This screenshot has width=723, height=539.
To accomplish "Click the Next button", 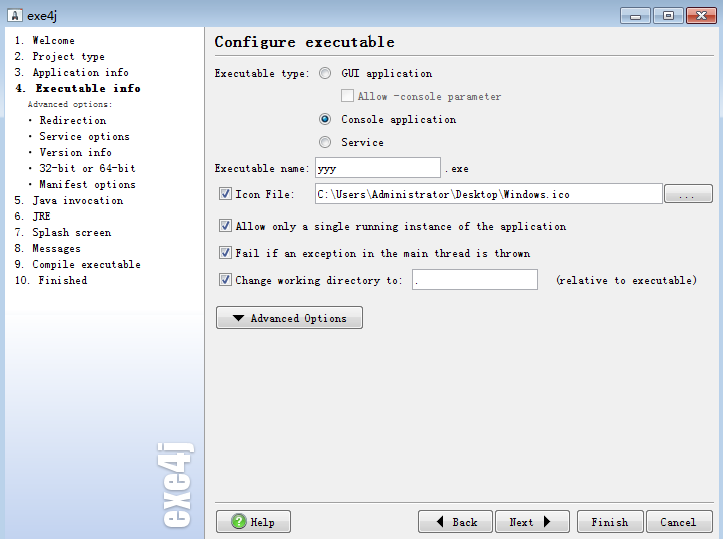I will click(532, 521).
